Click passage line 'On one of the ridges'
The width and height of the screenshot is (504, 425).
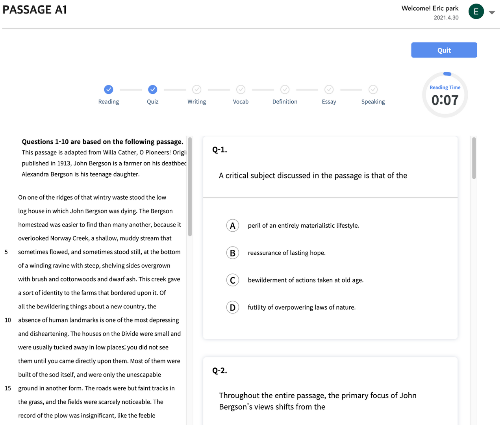[92, 197]
